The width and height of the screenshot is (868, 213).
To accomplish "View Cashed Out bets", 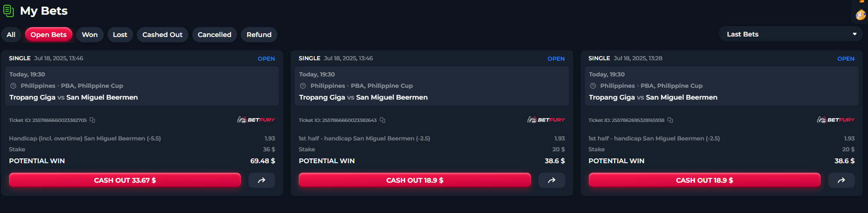I will coord(162,35).
